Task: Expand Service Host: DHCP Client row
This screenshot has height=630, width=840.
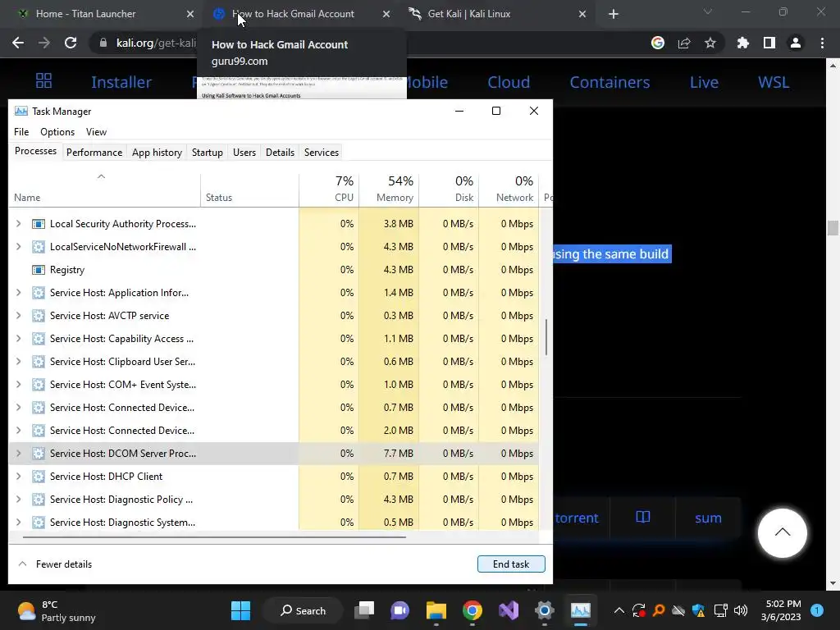Action: click(19, 477)
